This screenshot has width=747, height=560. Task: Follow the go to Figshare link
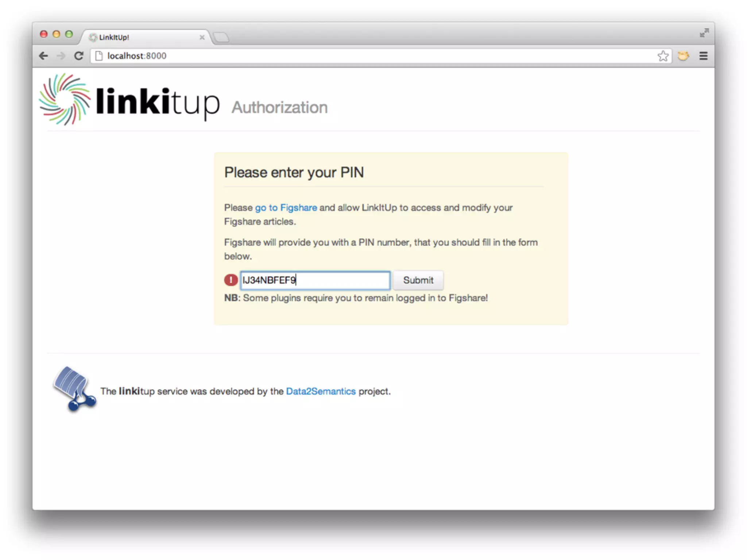(286, 207)
